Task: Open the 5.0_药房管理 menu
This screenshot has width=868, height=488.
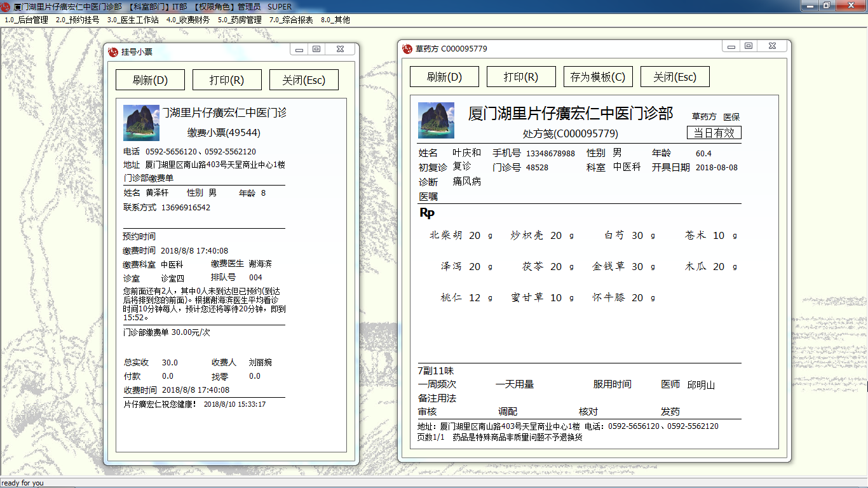Action: [240, 20]
